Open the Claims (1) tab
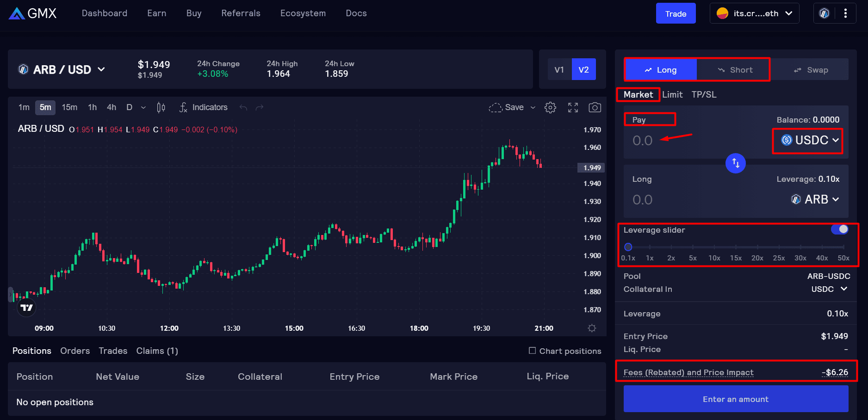868x420 pixels. click(x=157, y=351)
